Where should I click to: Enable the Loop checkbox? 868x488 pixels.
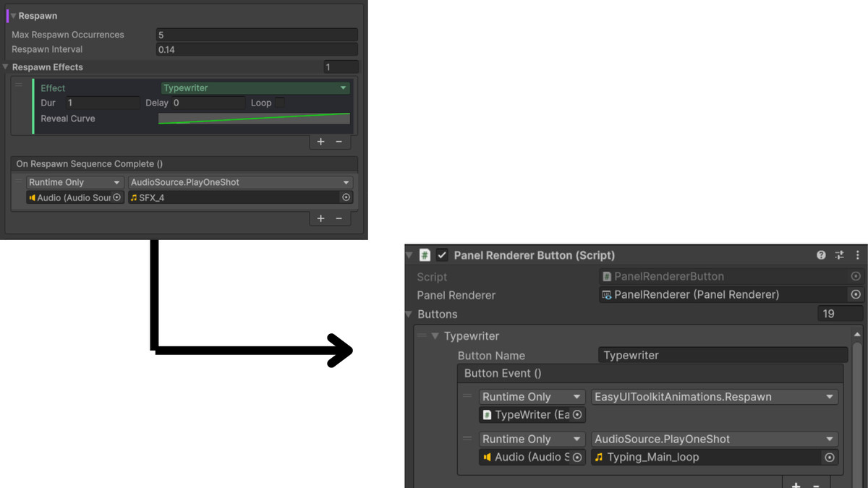[280, 103]
